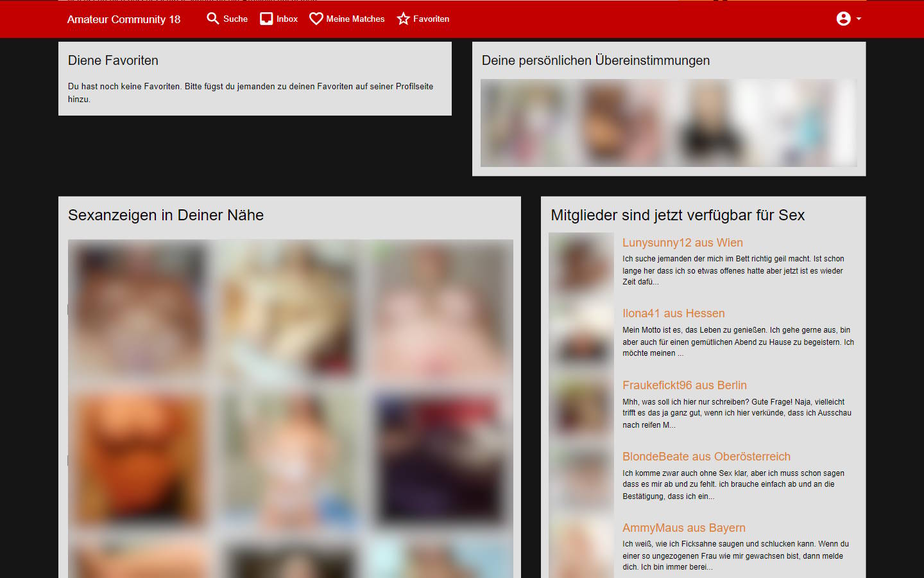Click the AmmyMaus aus Bayern link
Viewport: 924px width, 578px height.
[x=684, y=528]
